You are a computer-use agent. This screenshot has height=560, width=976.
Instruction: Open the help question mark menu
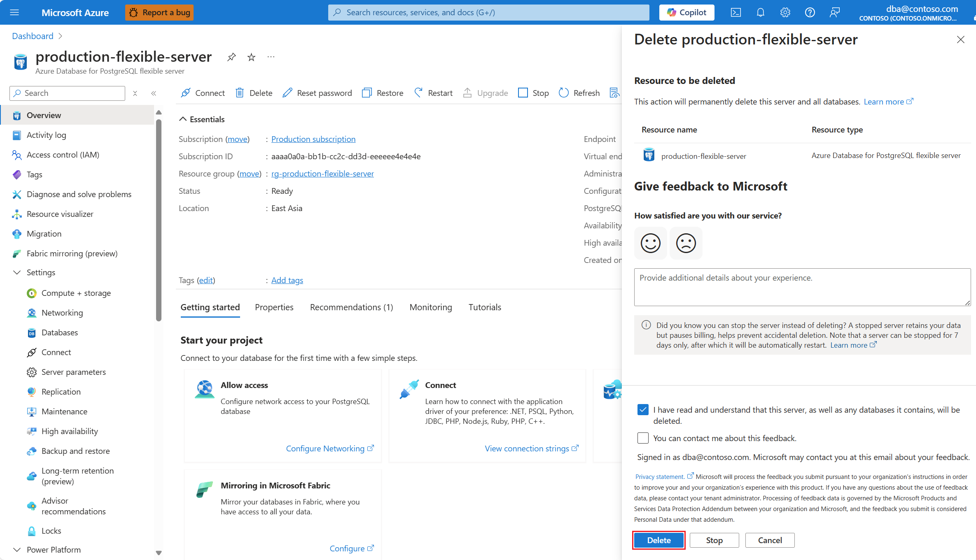[810, 12]
